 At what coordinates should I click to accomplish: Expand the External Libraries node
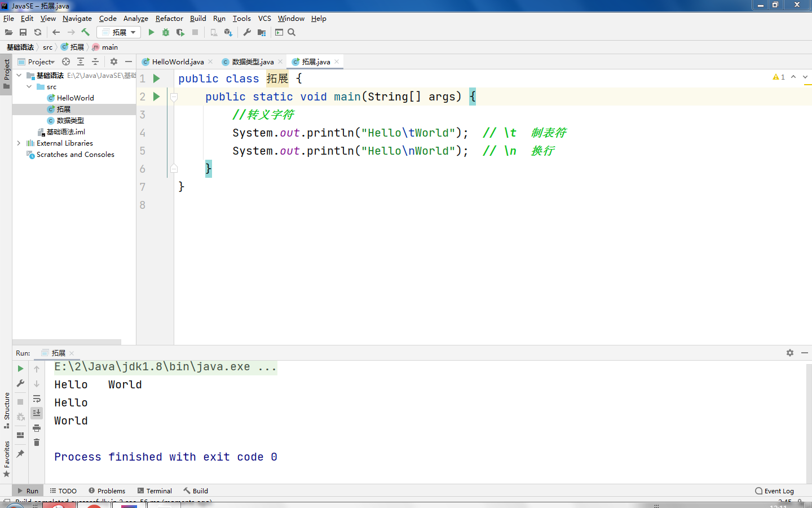[x=18, y=143]
